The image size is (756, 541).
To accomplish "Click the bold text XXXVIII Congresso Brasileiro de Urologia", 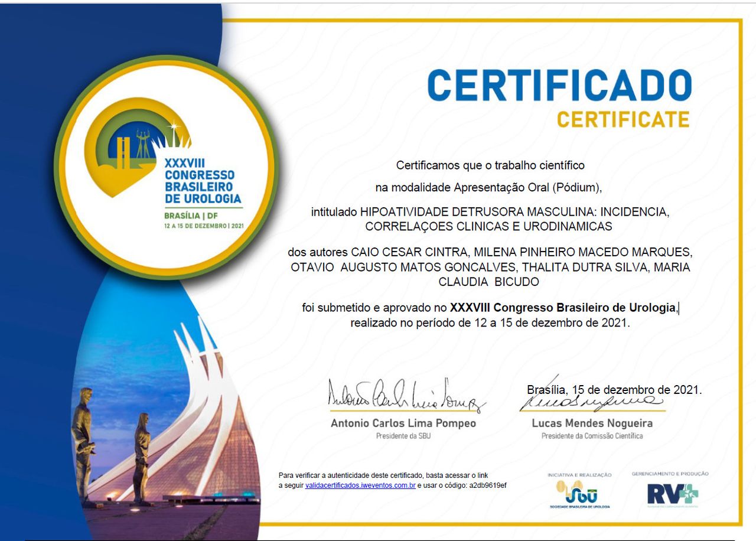I will coord(562,308).
